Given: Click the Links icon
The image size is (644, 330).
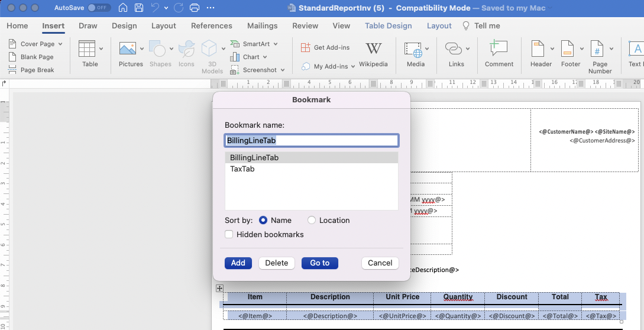Looking at the screenshot, I should coord(454,48).
